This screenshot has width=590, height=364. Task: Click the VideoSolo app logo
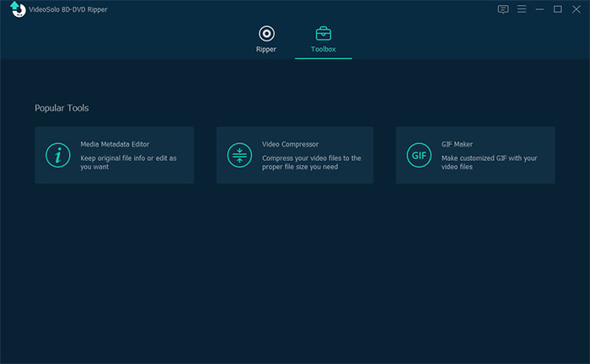point(18,9)
